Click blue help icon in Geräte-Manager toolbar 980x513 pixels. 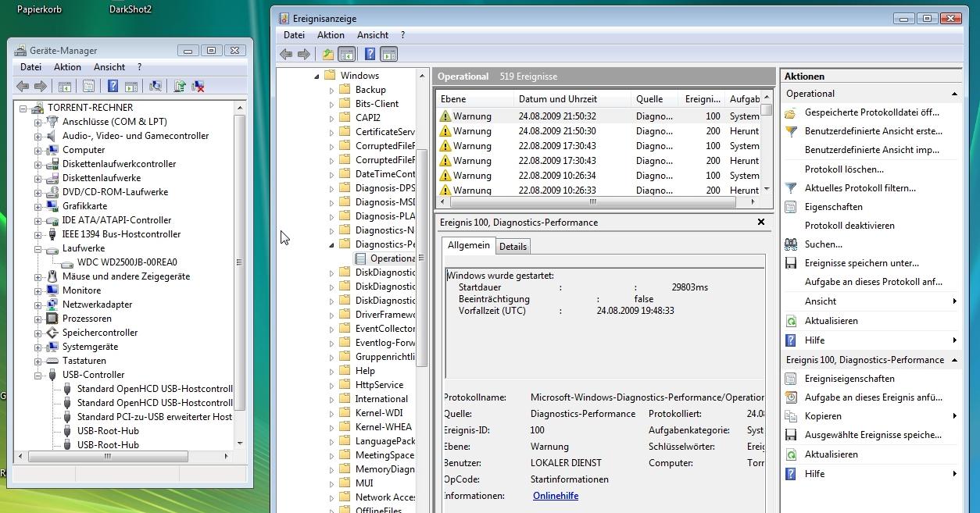coord(113,87)
